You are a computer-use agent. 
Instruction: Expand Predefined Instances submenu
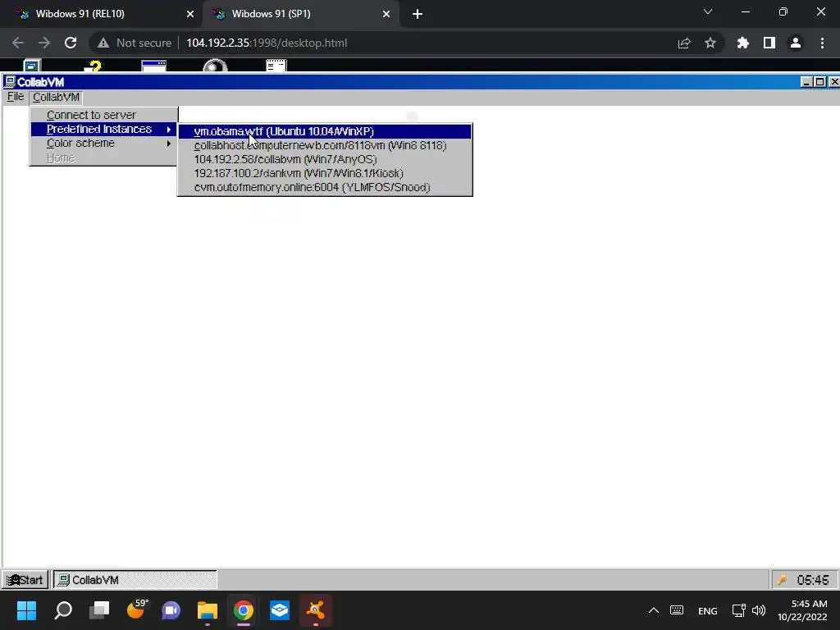[x=104, y=129]
